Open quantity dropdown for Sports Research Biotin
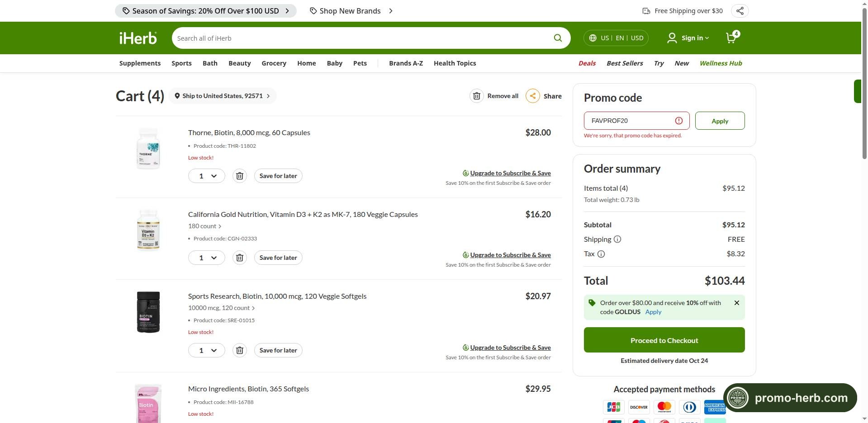Screen dimensions: 868x423 pyautogui.click(x=207, y=350)
